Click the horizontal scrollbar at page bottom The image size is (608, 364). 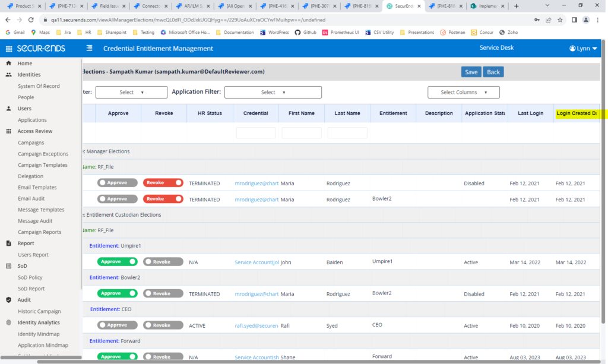(x=318, y=362)
